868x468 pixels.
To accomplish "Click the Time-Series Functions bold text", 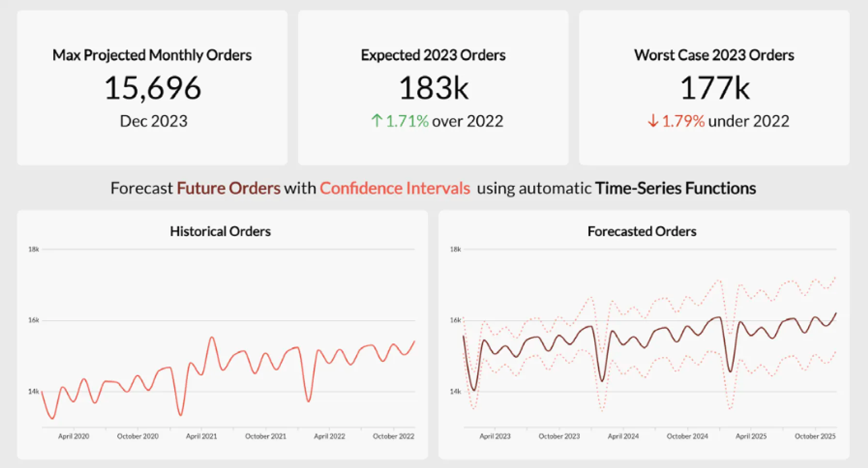I will pos(676,188).
